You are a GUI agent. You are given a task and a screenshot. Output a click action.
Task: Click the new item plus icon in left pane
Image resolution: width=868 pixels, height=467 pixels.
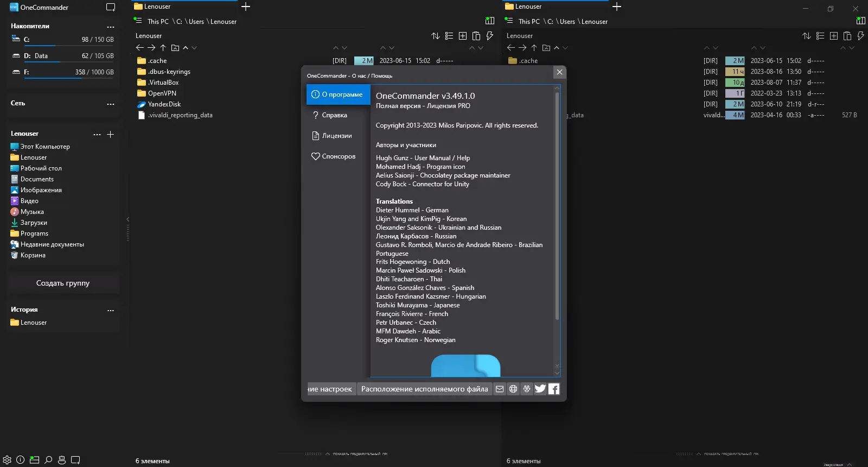coord(463,36)
